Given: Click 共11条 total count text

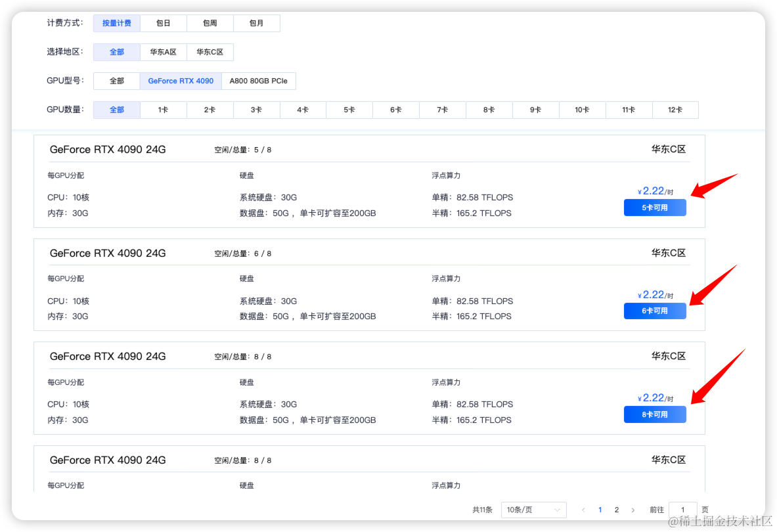Looking at the screenshot, I should (x=482, y=510).
